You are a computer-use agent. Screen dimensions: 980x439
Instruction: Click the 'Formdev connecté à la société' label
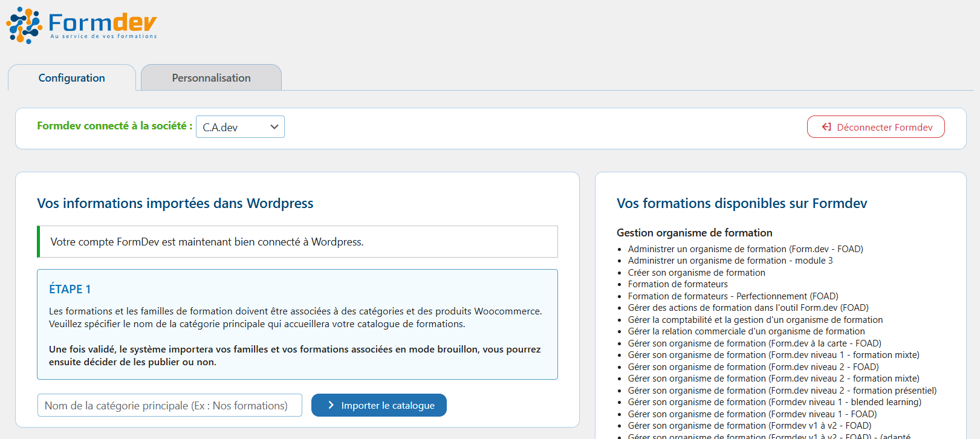(x=114, y=126)
